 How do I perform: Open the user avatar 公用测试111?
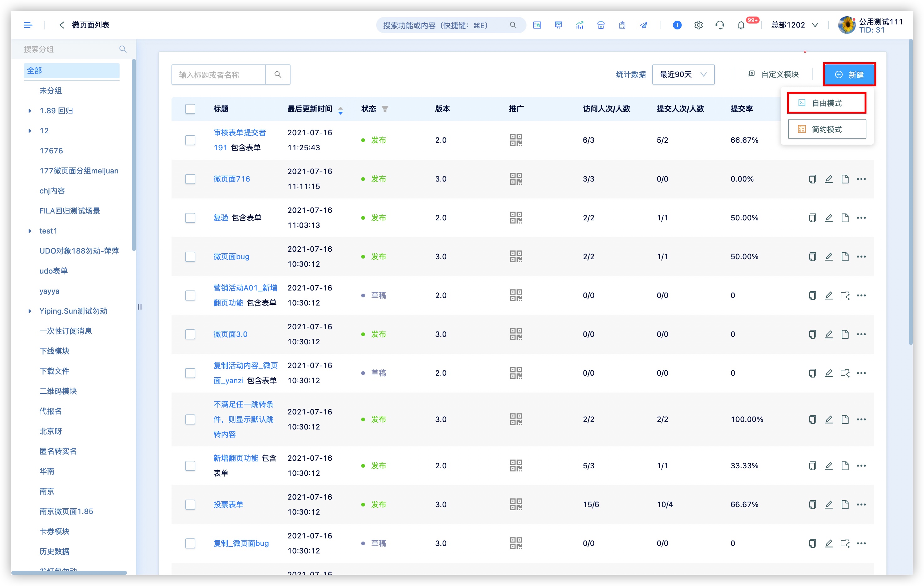[x=846, y=25]
